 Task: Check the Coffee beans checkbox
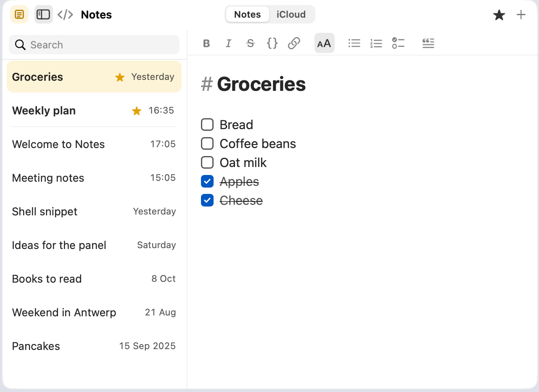(207, 143)
